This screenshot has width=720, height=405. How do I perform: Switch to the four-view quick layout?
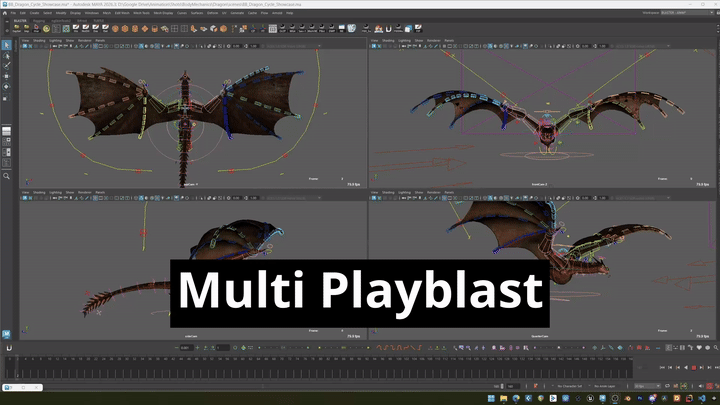[x=6, y=141]
